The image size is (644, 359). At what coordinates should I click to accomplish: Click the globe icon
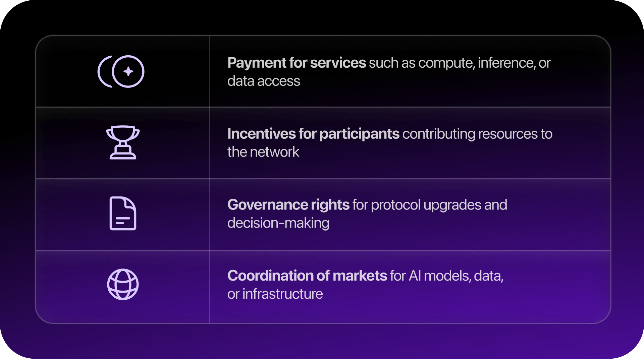pyautogui.click(x=123, y=284)
